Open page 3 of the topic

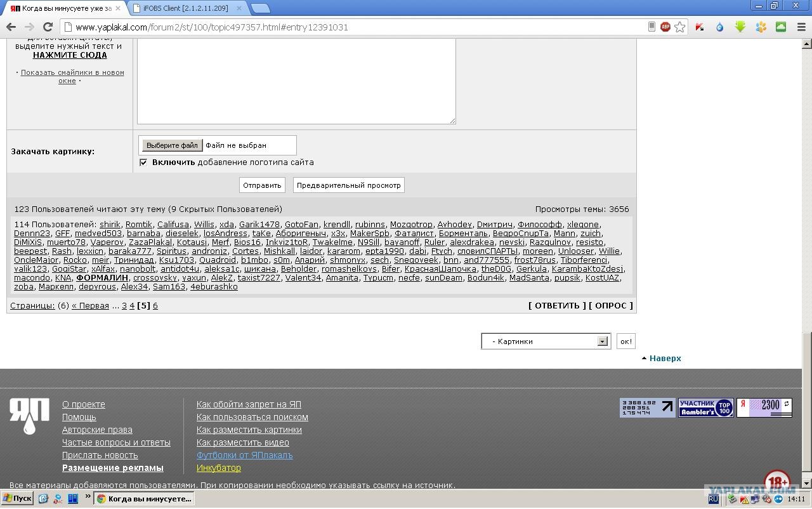(x=124, y=306)
